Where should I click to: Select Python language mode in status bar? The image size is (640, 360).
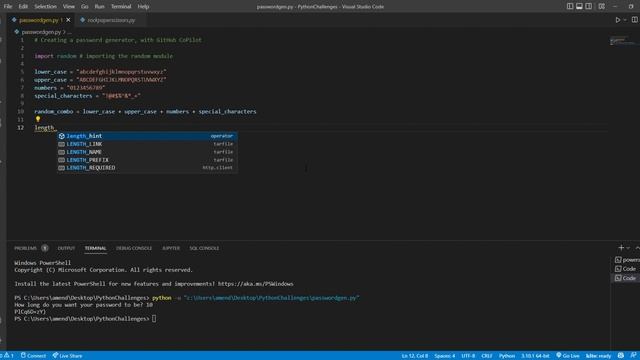coord(507,356)
